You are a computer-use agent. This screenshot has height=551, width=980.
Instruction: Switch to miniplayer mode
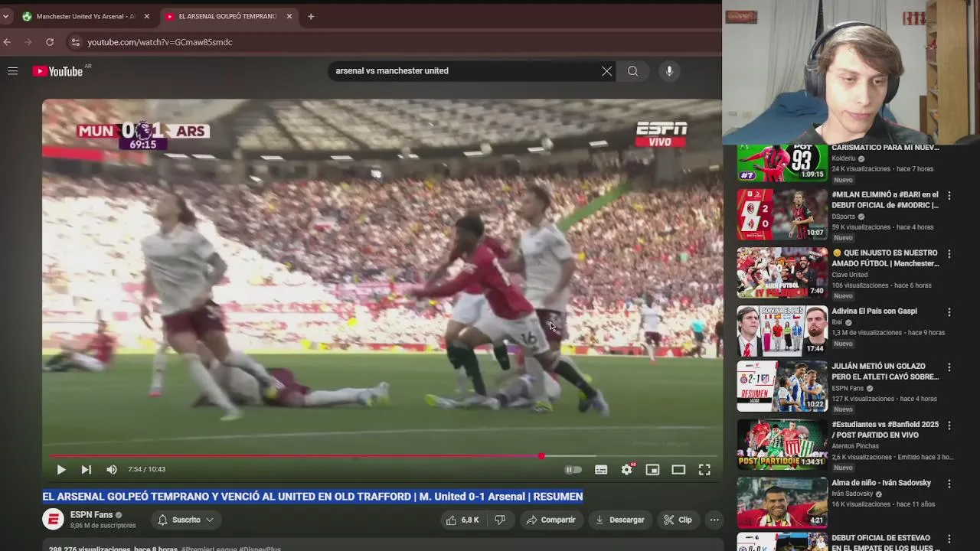652,470
